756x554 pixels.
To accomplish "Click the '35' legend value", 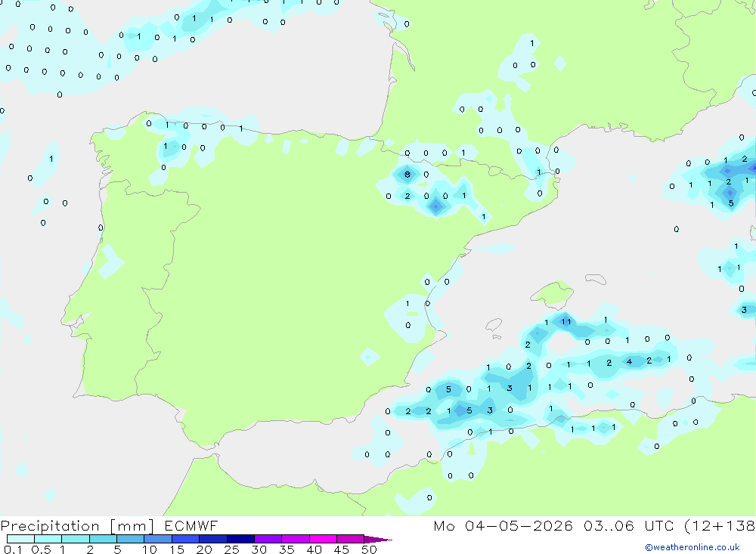I will click(287, 549).
